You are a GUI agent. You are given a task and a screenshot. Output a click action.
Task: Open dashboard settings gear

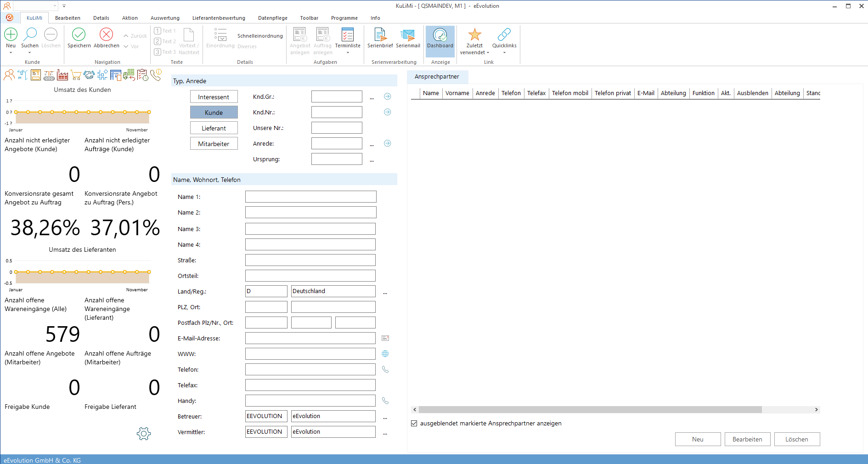144,433
